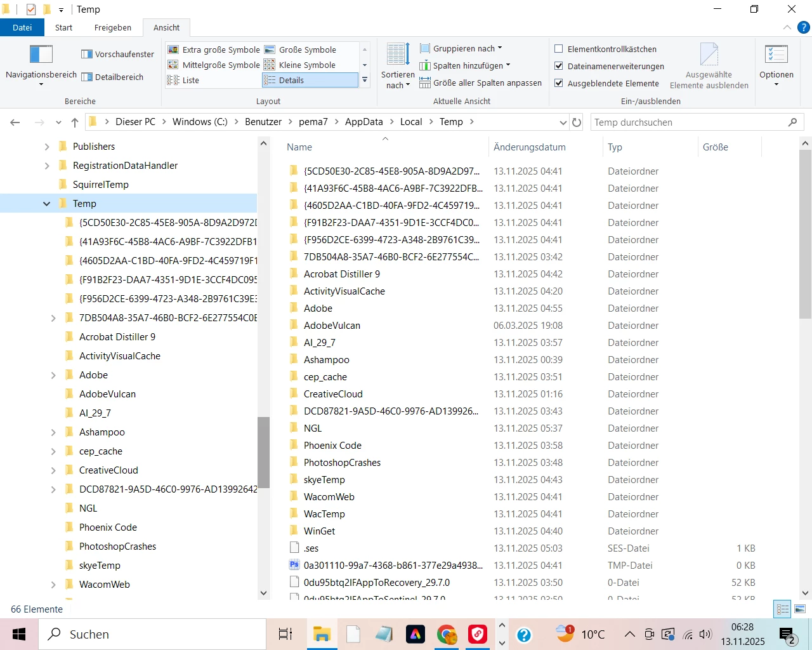
Task: Open the Optionen folder options
Action: tap(776, 64)
